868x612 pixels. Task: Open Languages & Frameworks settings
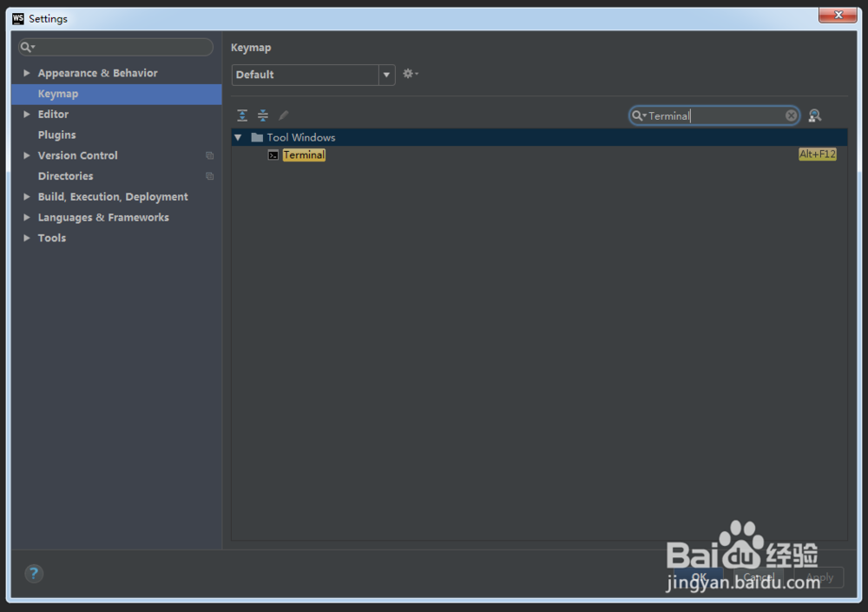(103, 218)
